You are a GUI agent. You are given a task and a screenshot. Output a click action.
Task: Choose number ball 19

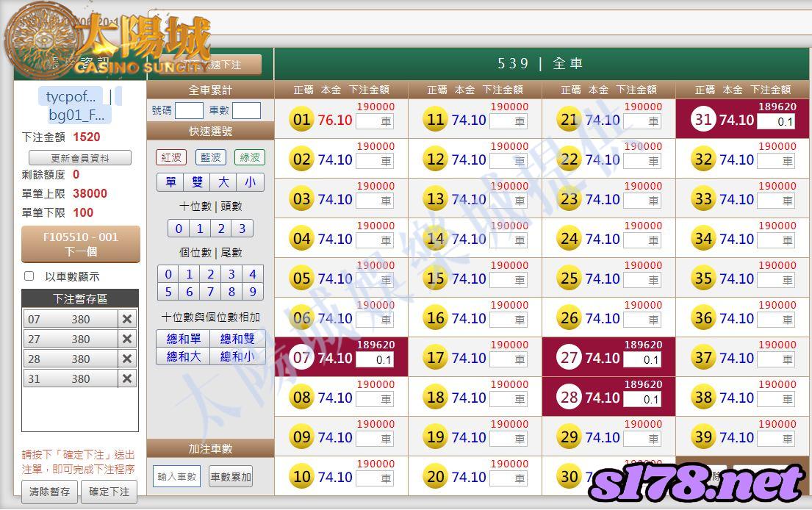point(436,437)
